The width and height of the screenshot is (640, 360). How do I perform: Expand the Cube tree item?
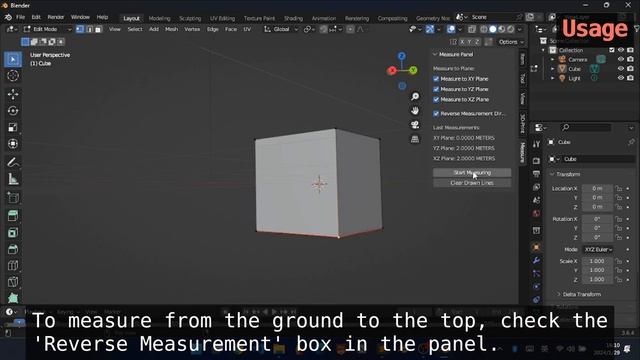click(x=552, y=69)
